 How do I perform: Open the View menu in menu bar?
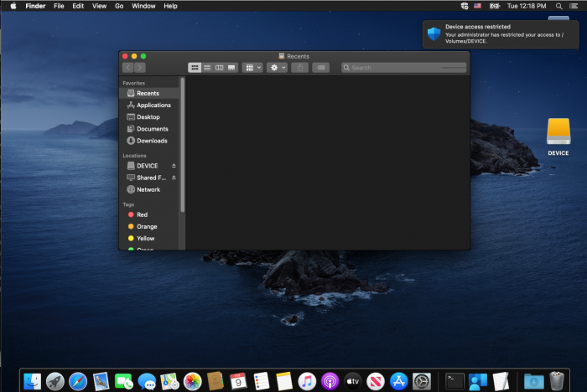(99, 6)
